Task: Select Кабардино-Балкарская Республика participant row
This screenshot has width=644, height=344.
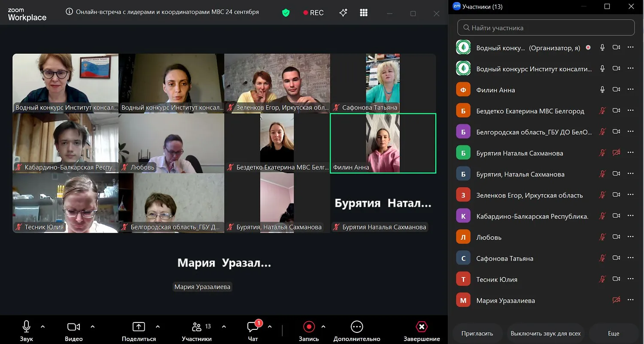Action: coord(546,216)
